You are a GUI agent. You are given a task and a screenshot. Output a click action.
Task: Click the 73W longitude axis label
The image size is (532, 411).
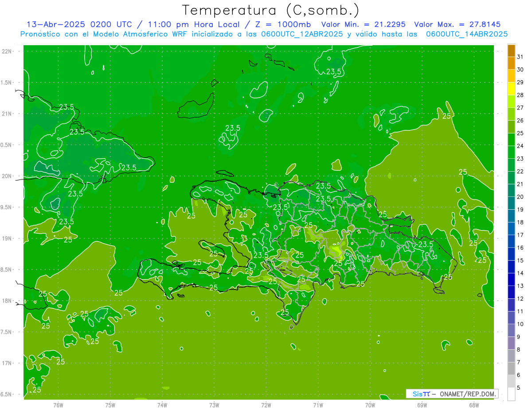(x=214, y=405)
